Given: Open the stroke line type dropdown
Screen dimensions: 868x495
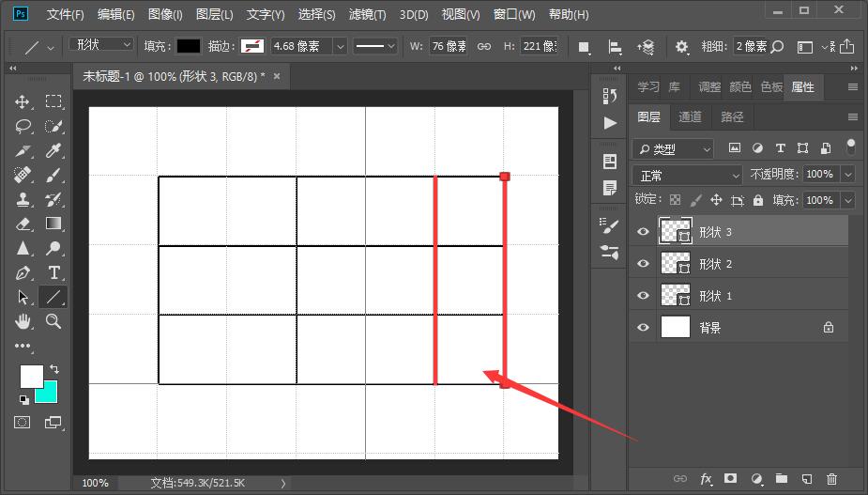Looking at the screenshot, I should [375, 47].
